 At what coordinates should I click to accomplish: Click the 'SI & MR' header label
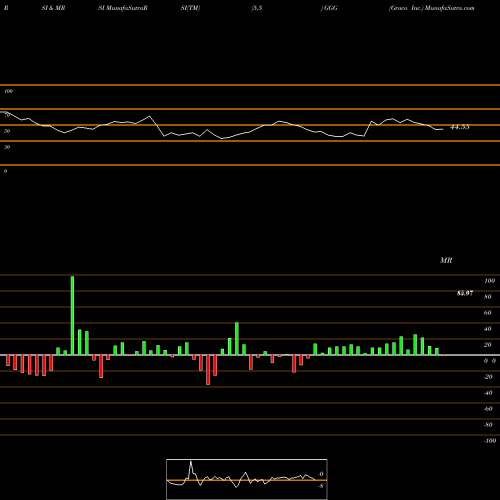[x=53, y=8]
